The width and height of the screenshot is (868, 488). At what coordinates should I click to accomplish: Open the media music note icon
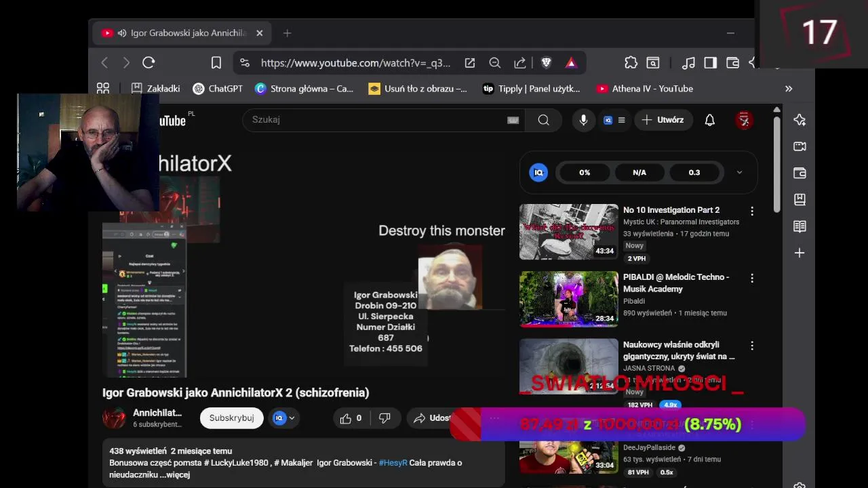click(688, 63)
